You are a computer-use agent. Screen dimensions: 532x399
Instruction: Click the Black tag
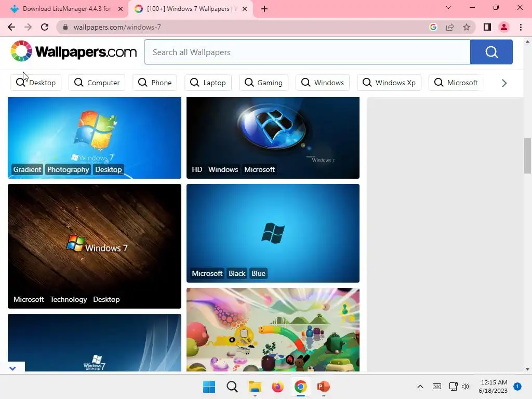[x=237, y=273]
